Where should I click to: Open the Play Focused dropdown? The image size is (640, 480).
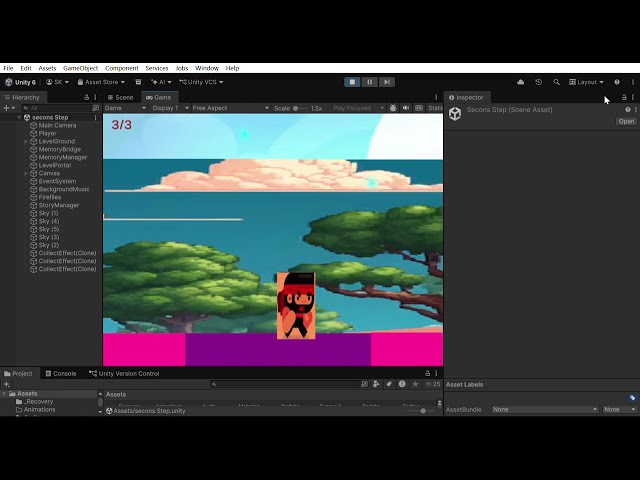pos(358,108)
